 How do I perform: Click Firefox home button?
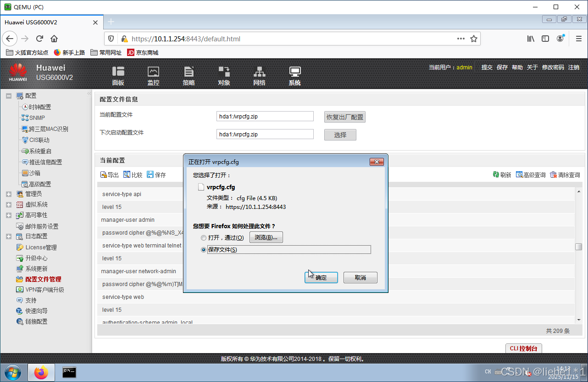(54, 39)
